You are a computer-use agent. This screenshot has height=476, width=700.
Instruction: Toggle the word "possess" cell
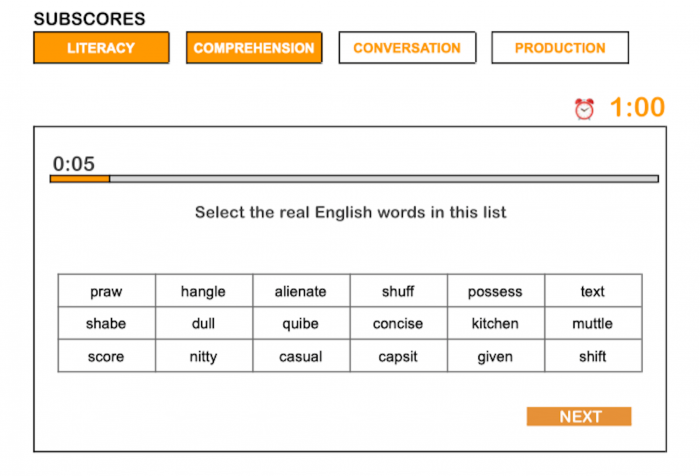pyautogui.click(x=495, y=292)
